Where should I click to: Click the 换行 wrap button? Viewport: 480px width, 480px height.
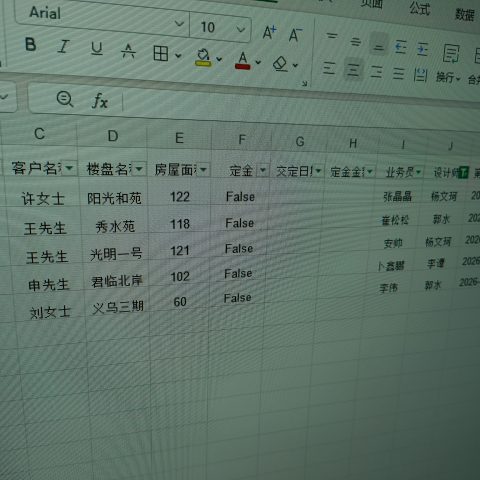[448, 77]
